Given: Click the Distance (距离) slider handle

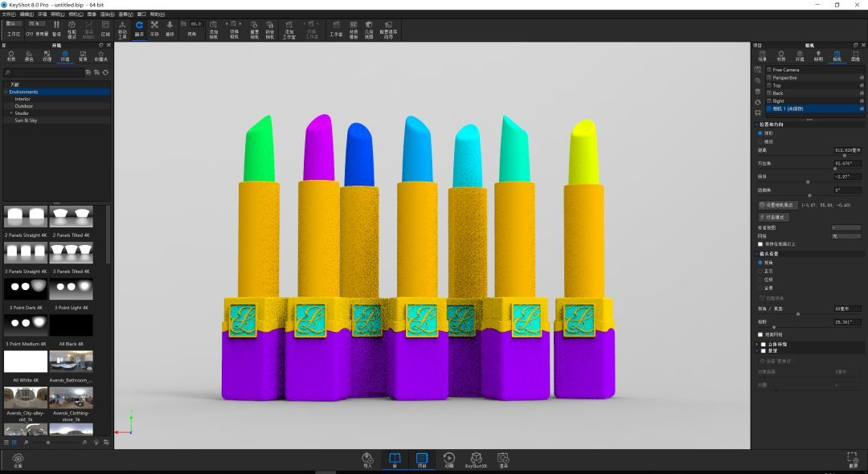Looking at the screenshot, I should 843,156.
